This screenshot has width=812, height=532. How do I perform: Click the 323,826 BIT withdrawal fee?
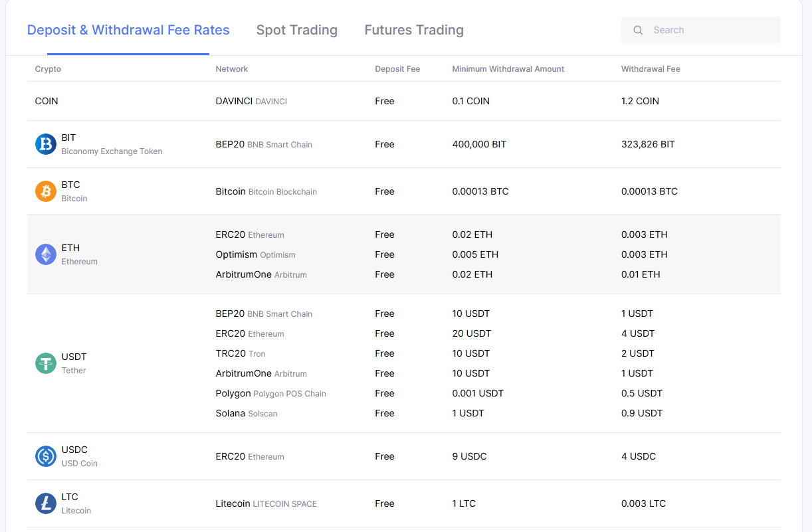coord(648,144)
